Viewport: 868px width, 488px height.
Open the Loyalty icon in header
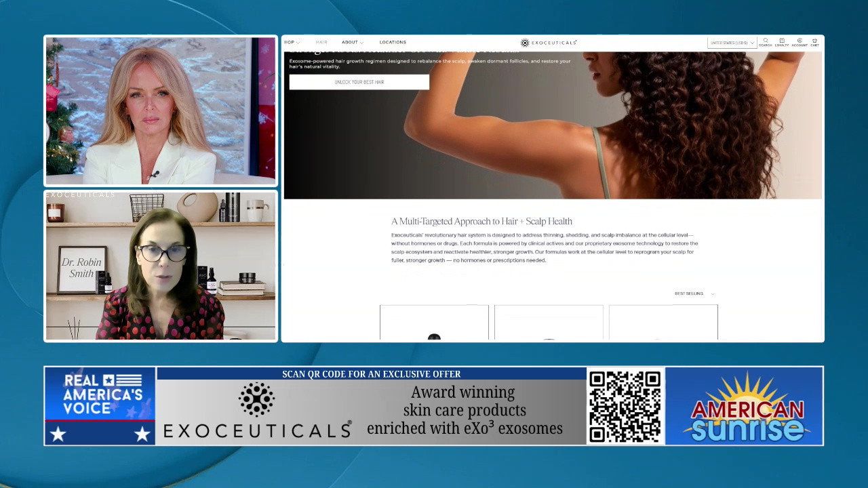782,42
